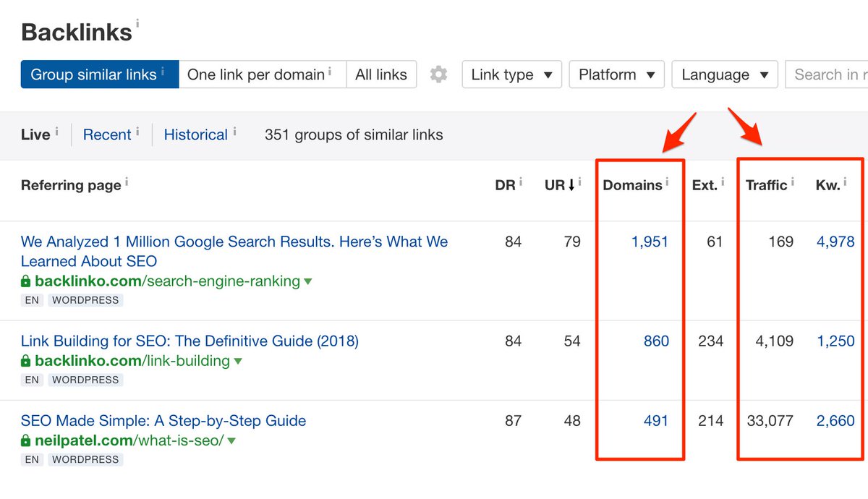This screenshot has height=499, width=868.
Task: Select All links mode
Action: (381, 74)
